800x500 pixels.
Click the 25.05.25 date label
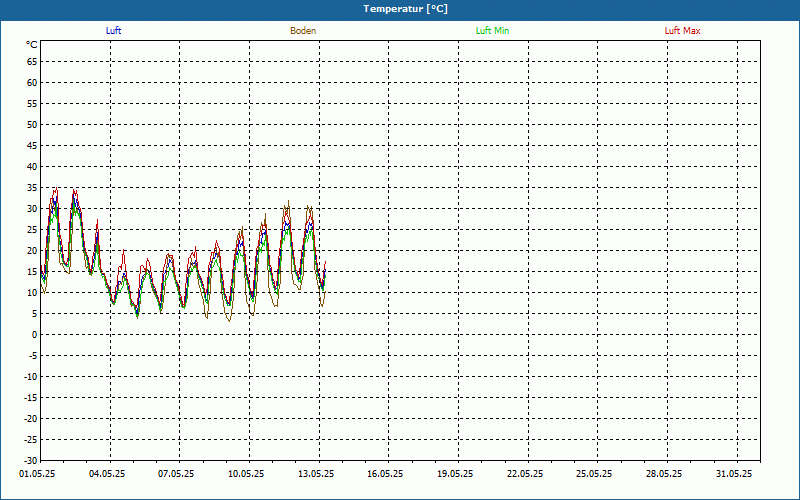pos(594,474)
